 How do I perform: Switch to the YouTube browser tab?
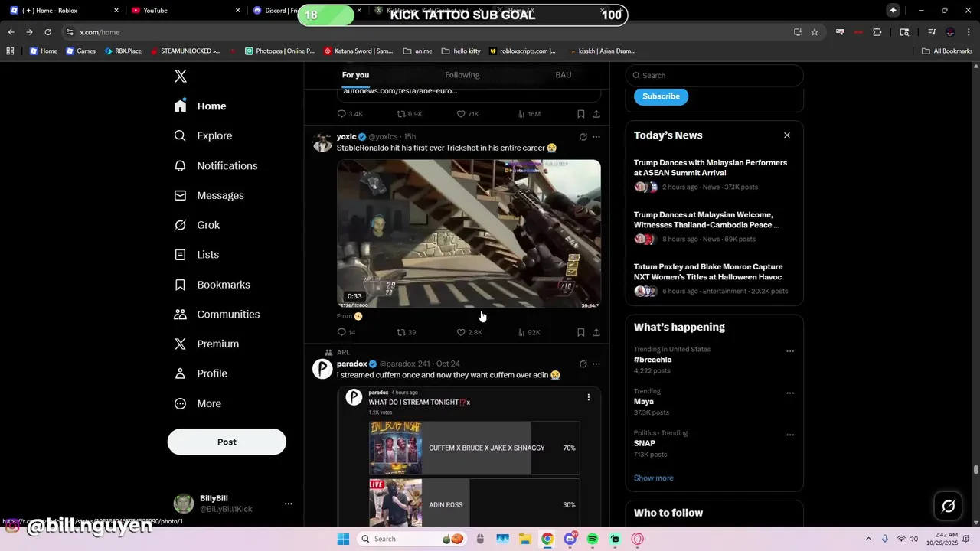tap(184, 11)
